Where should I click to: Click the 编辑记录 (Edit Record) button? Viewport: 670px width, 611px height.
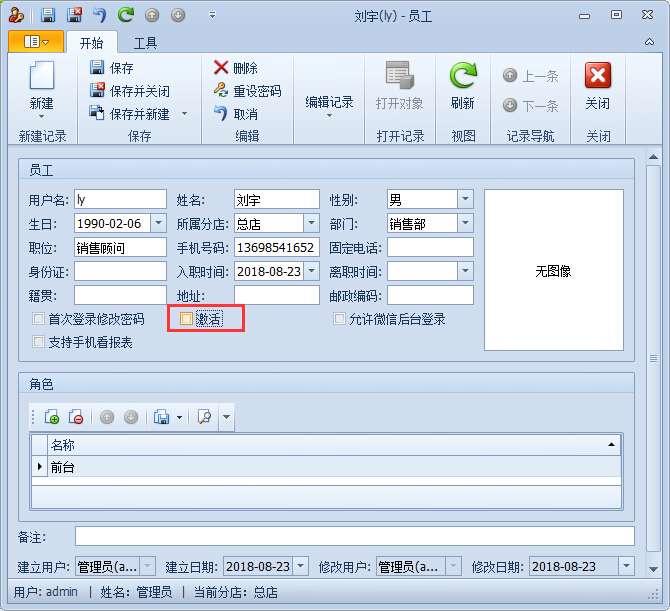pos(329,102)
